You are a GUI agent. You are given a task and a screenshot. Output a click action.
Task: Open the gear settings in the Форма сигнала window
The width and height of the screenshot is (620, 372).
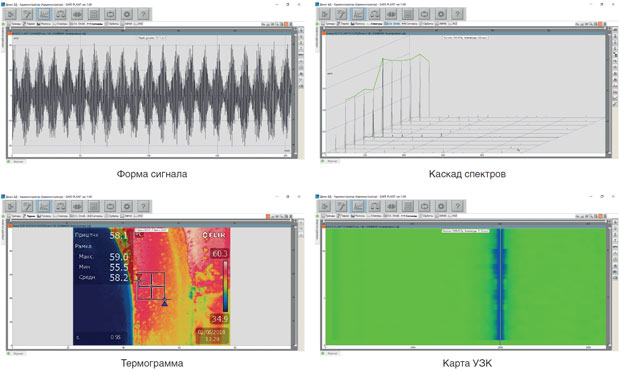pos(127,14)
